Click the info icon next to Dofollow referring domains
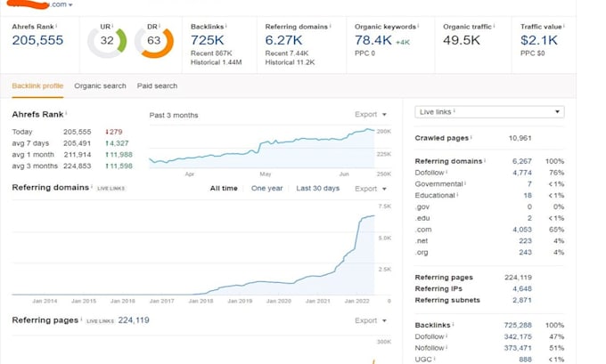The image size is (606, 364). tap(446, 172)
